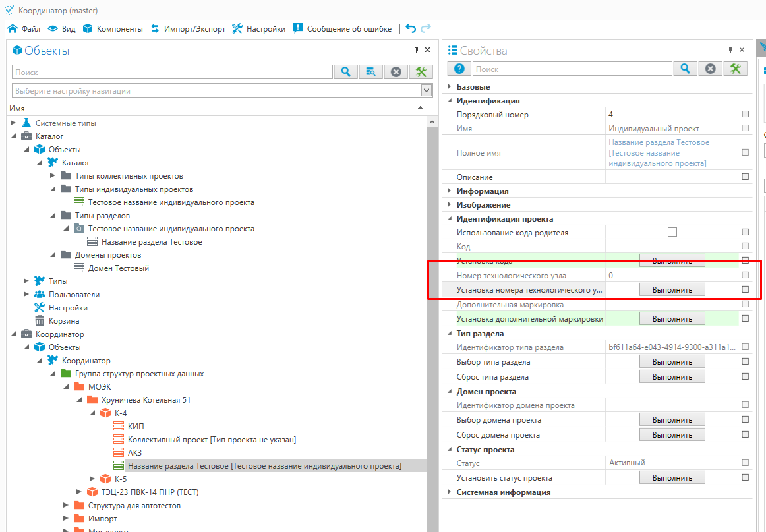Open the navigation settings dropdown
Image resolution: width=766 pixels, height=532 pixels.
coord(426,91)
